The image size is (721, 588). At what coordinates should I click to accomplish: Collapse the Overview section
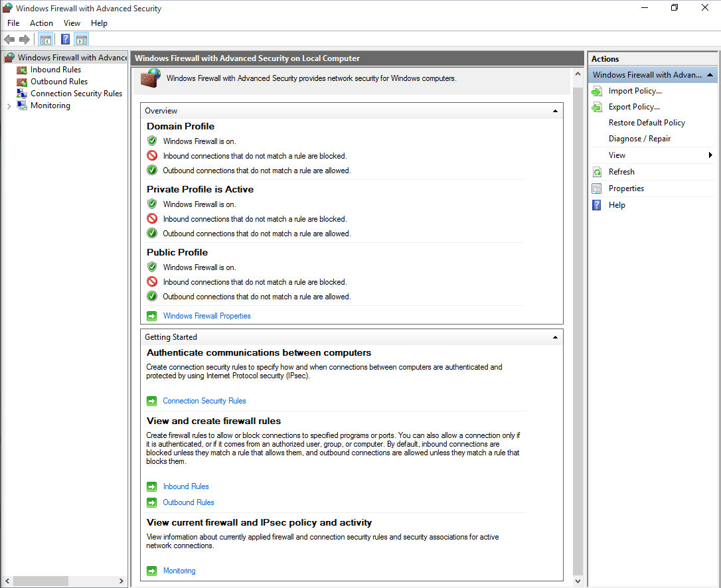pos(555,111)
